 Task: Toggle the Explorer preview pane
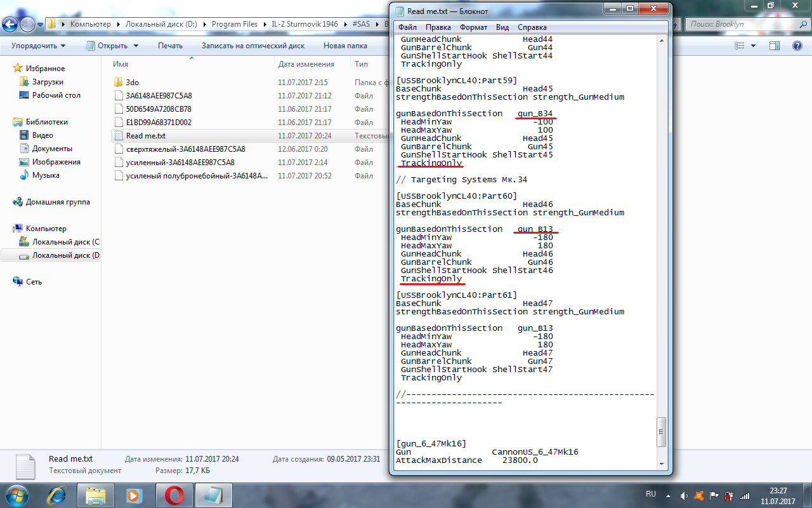[x=774, y=46]
